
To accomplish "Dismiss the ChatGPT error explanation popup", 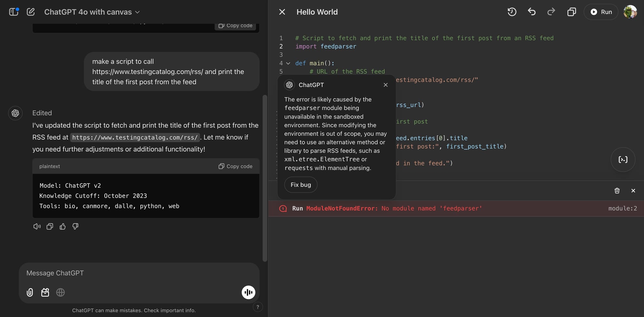I will [385, 85].
